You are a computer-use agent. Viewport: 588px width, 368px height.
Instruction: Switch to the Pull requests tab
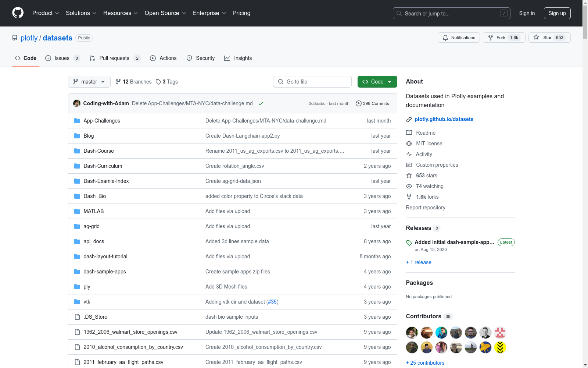point(115,58)
